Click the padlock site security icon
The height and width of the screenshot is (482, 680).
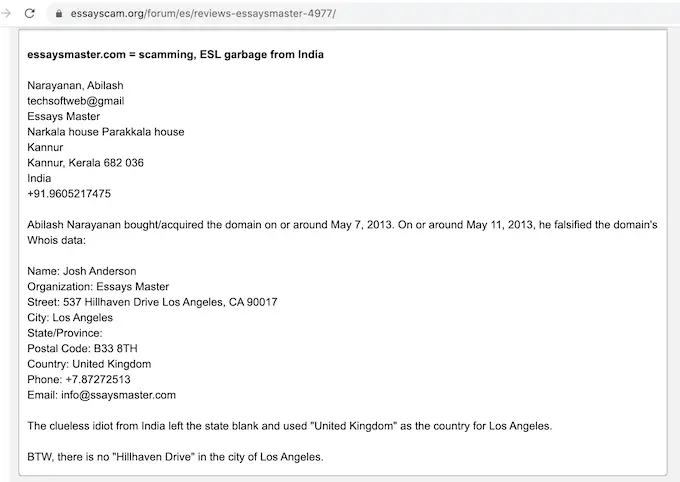[x=59, y=14]
